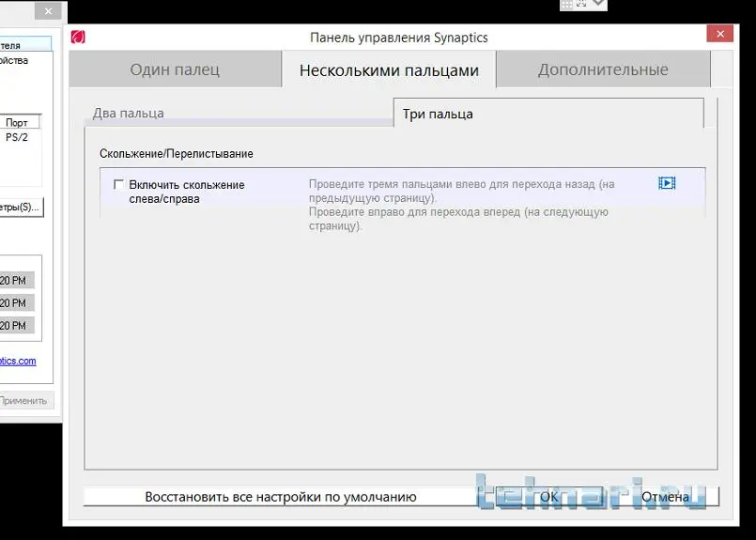Viewport: 756px width, 540px height.
Task: Select the 'Три пальца' sub-tab
Action: (548, 114)
